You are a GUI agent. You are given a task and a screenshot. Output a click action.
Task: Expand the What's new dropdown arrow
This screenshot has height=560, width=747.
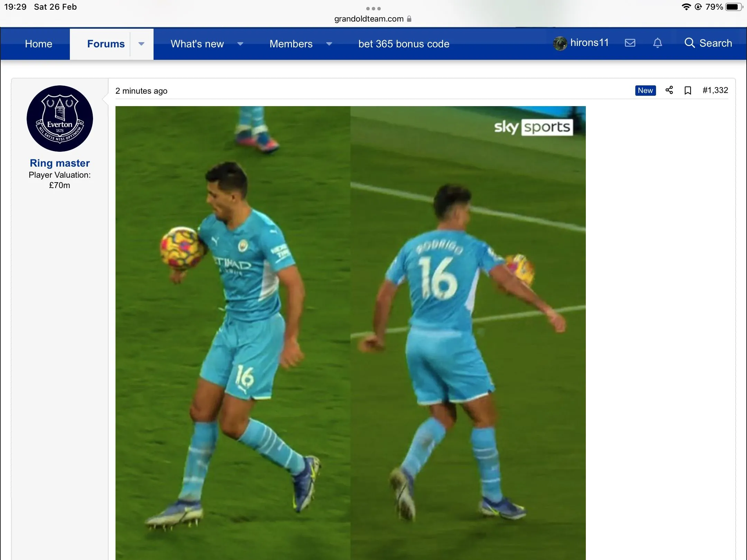(240, 44)
